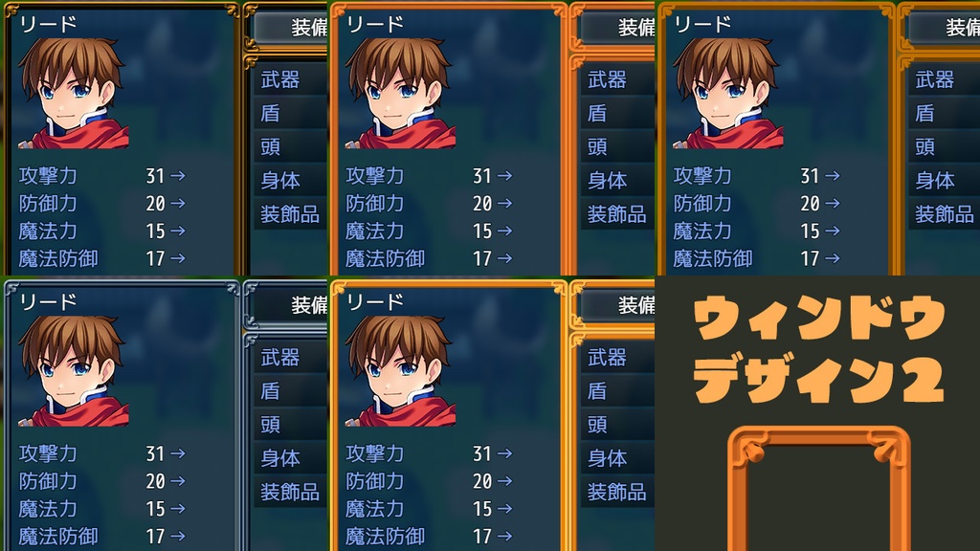
Task: Click arrow next to 魔法防御 17 bottom-left
Action: tap(177, 536)
